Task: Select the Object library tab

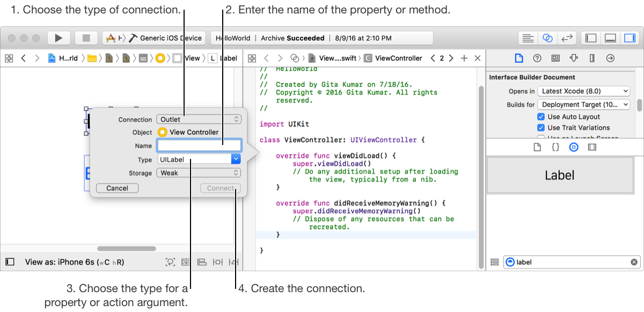Action: 574,147
